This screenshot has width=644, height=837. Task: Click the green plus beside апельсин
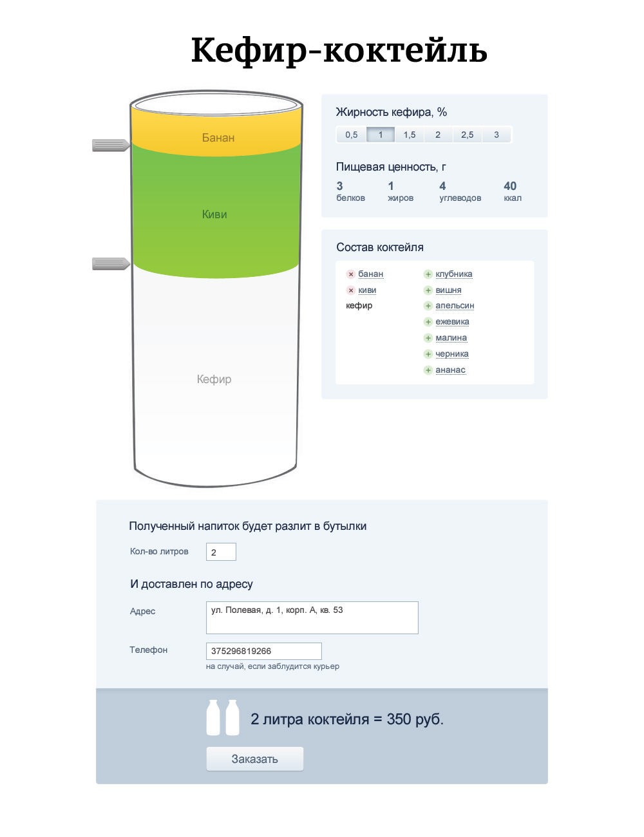tap(428, 306)
